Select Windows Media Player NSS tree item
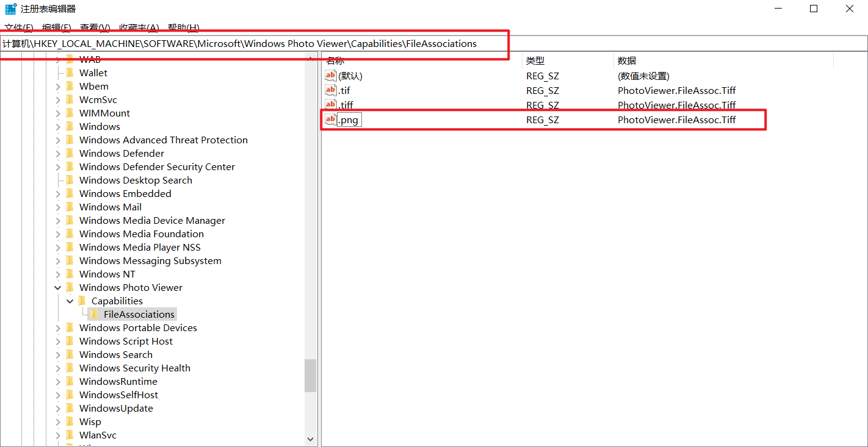Screen dimensions: 868x447 click(x=140, y=247)
